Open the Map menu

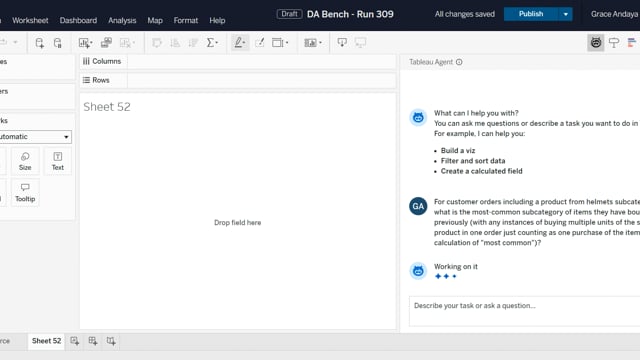(x=155, y=20)
